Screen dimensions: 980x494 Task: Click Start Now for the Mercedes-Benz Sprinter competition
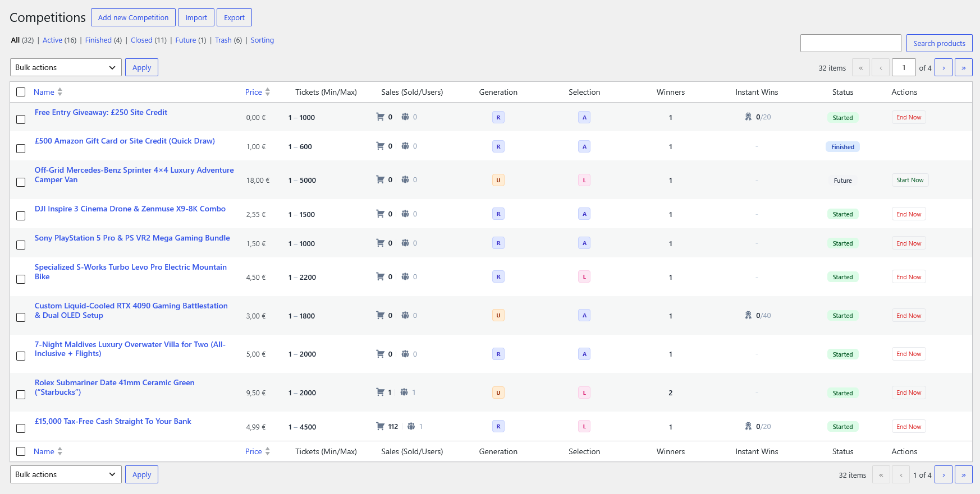click(910, 180)
